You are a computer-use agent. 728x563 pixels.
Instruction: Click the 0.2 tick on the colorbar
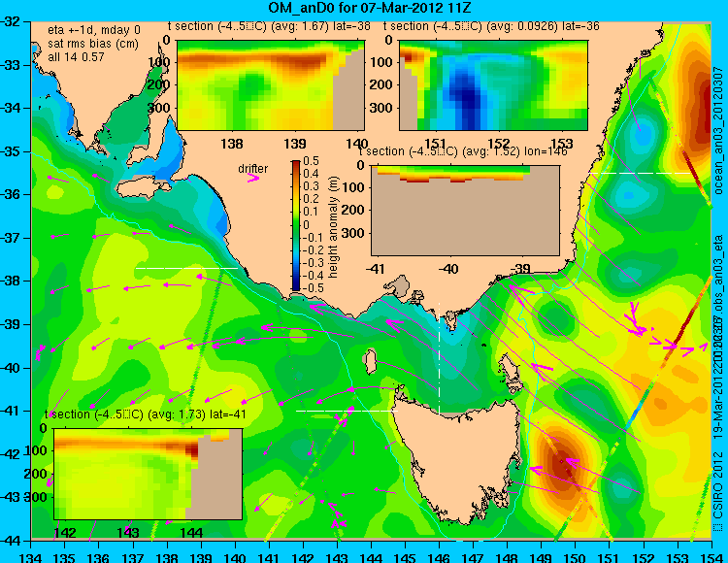[x=311, y=199]
